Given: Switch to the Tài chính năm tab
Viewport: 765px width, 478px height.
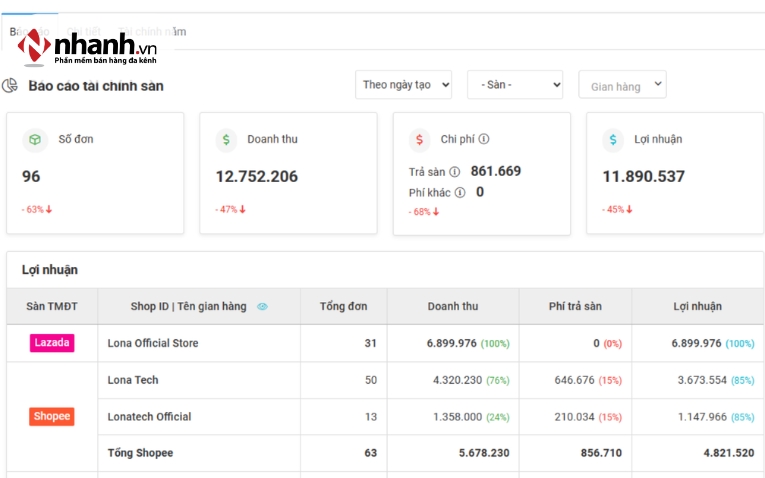Looking at the screenshot, I should 152,32.
